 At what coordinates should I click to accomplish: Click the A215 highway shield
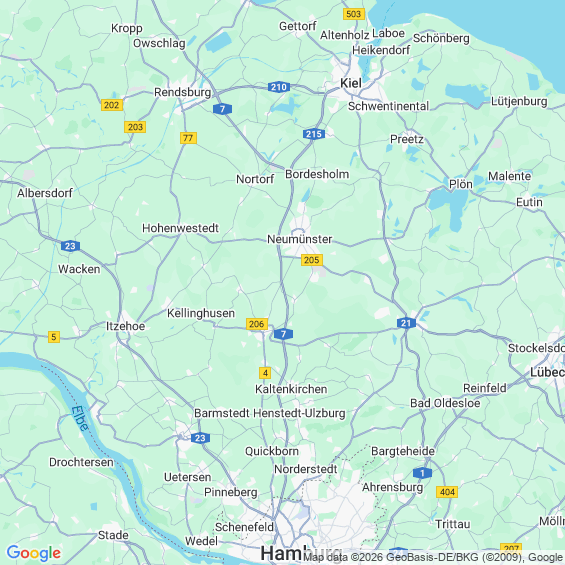(314, 134)
